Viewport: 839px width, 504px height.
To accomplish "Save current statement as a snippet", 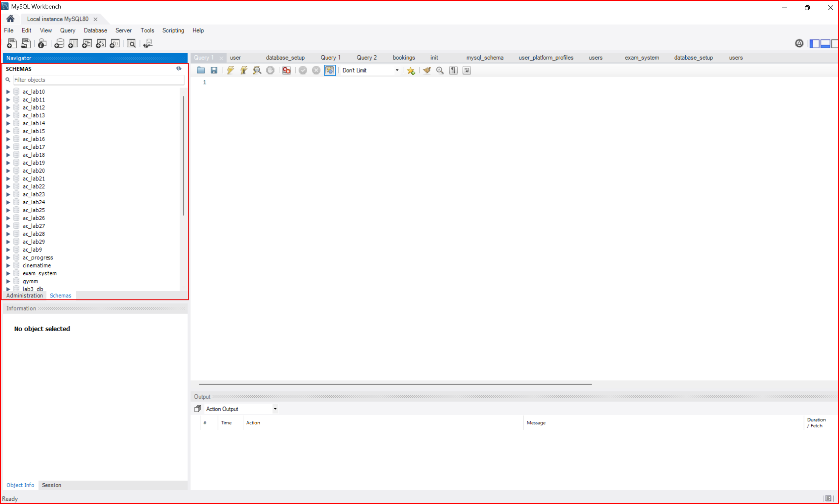I will click(411, 70).
